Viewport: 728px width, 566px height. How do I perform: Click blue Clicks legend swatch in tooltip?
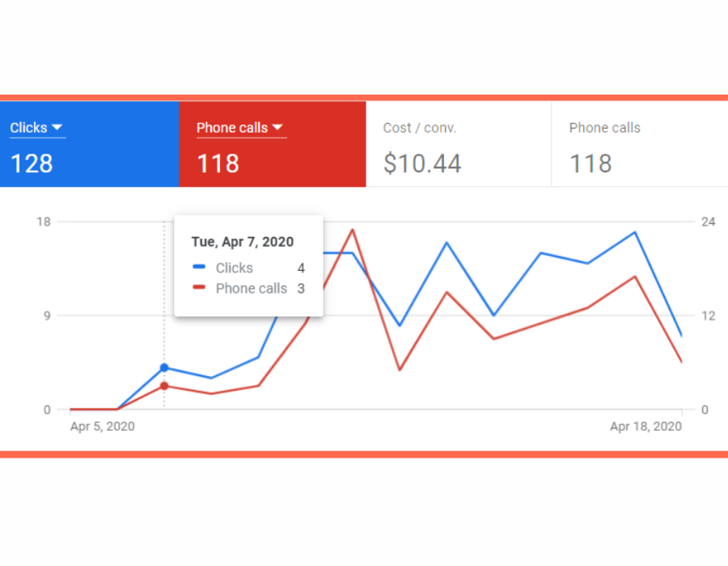coord(199,267)
